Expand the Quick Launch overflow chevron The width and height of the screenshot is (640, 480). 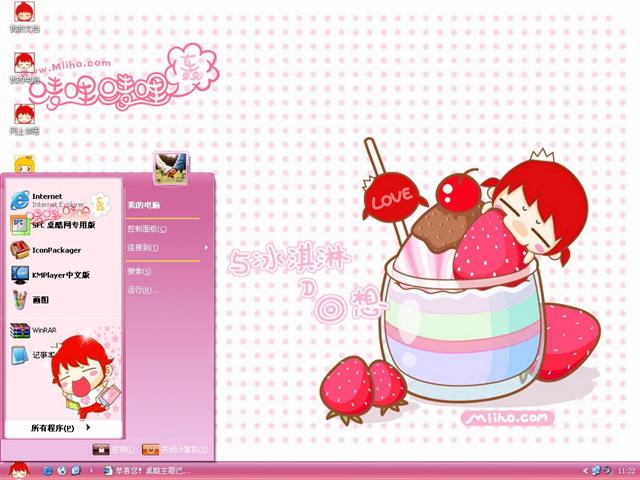91,471
